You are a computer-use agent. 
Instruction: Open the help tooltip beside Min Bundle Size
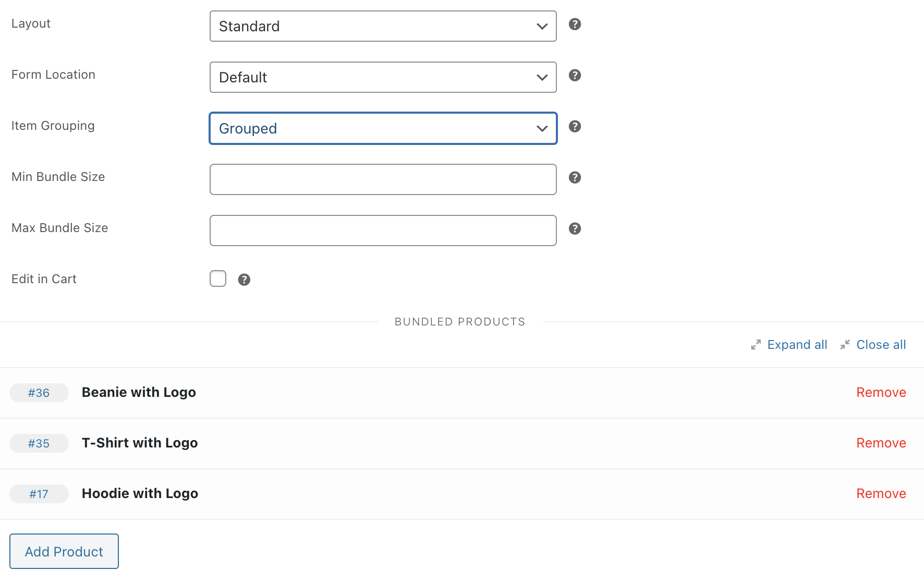coord(575,177)
